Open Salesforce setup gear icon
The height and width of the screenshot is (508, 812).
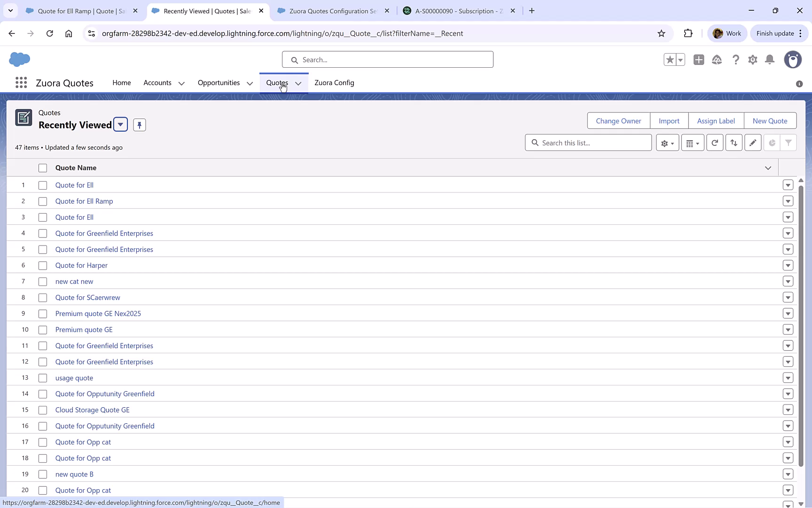coord(752,60)
